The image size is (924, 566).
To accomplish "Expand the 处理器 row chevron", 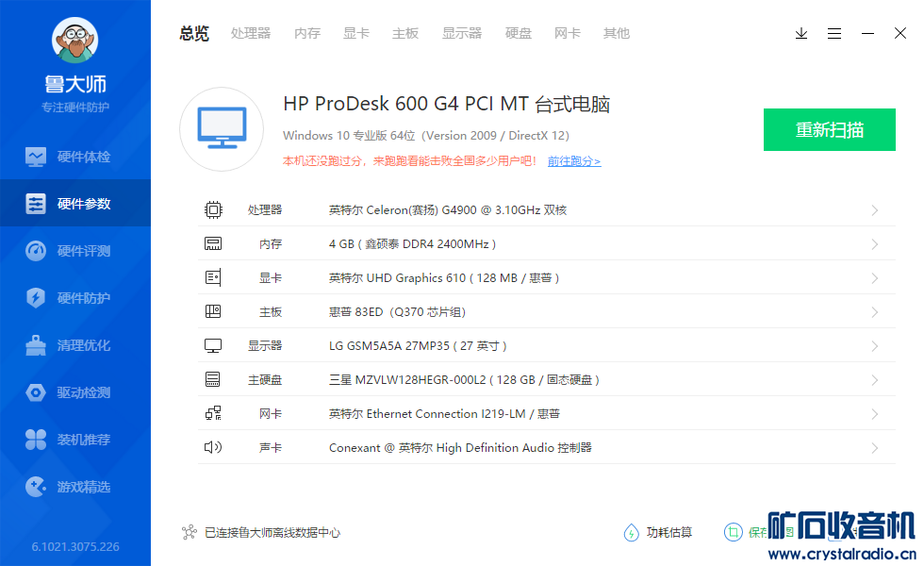I will (875, 210).
